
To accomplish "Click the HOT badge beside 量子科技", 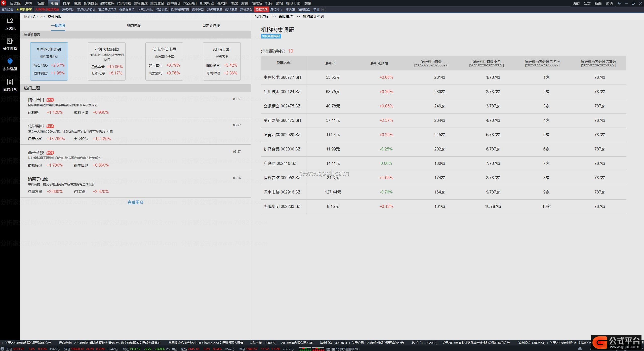I will [50, 153].
